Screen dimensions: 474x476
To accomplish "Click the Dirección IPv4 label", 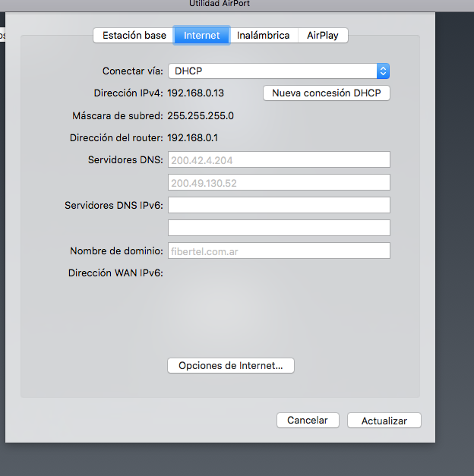I will click(128, 93).
